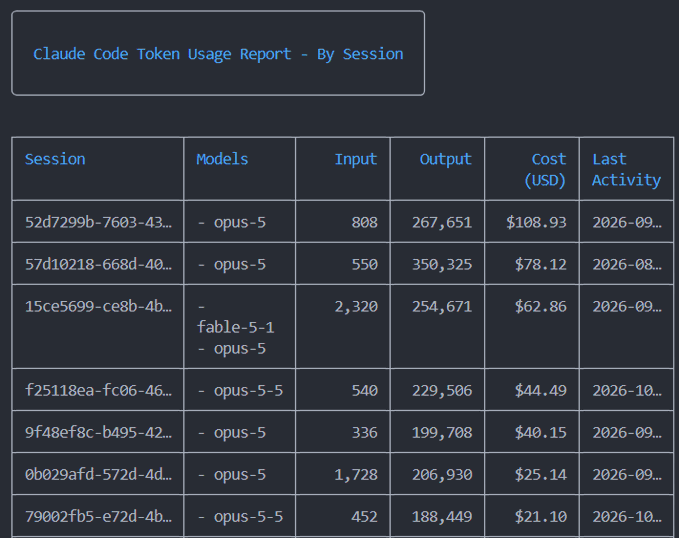Screen dimensions: 679x538
Task: Click last activity 2026-10… in f25118ea row
Action: coord(627,390)
